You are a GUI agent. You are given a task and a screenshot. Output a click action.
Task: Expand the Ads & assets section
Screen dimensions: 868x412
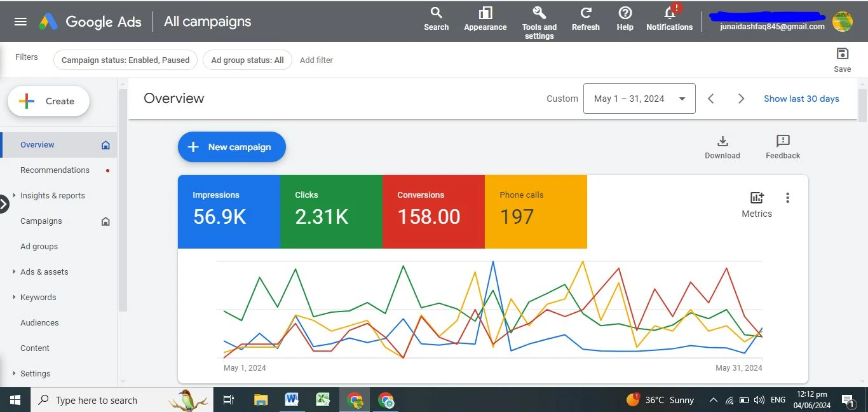coord(14,271)
